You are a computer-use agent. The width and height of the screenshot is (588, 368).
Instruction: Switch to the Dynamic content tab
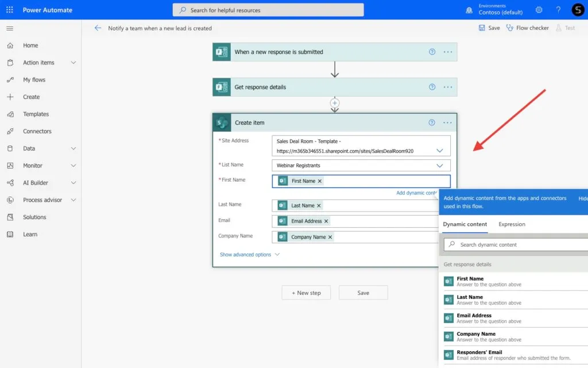tap(465, 224)
